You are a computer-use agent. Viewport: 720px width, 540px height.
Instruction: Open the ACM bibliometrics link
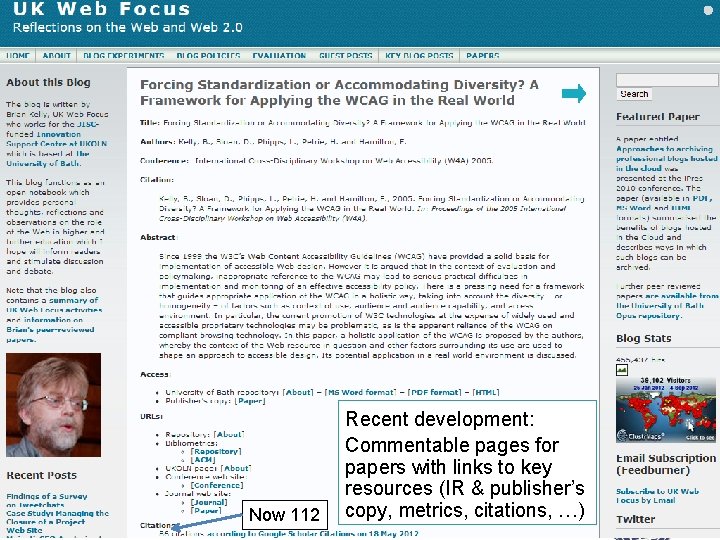coord(202,460)
